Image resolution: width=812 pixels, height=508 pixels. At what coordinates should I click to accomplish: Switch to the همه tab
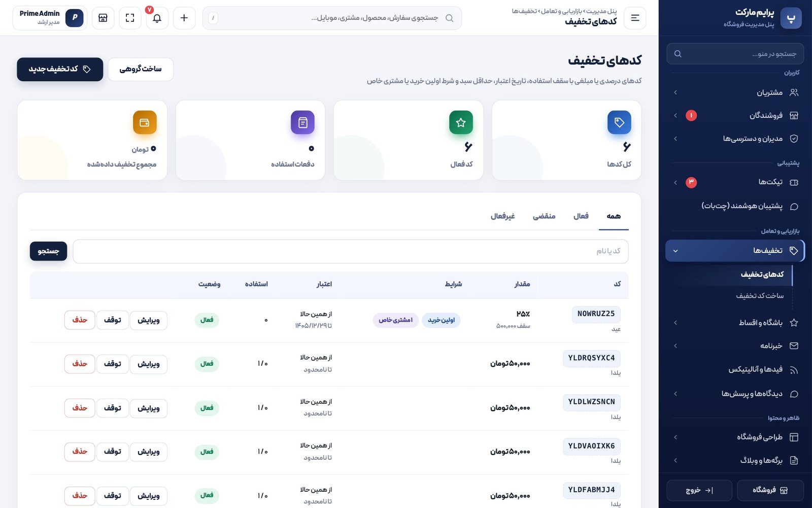[614, 216]
